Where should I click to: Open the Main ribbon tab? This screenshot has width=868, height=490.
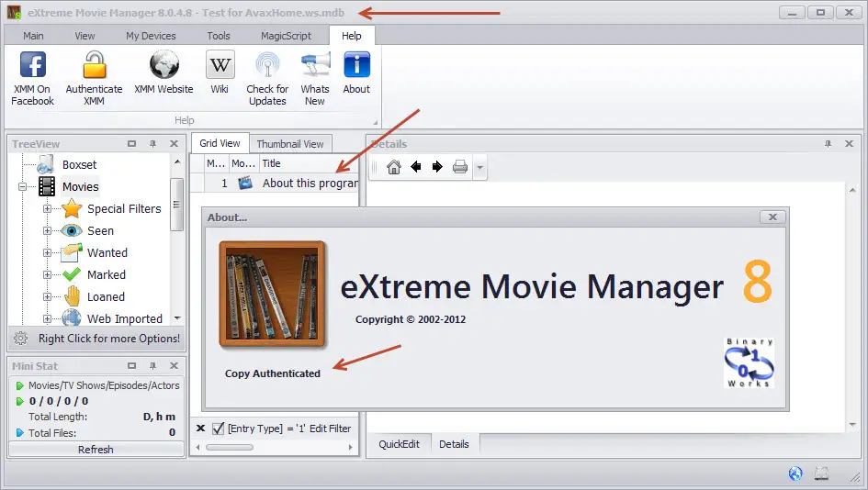tap(33, 36)
